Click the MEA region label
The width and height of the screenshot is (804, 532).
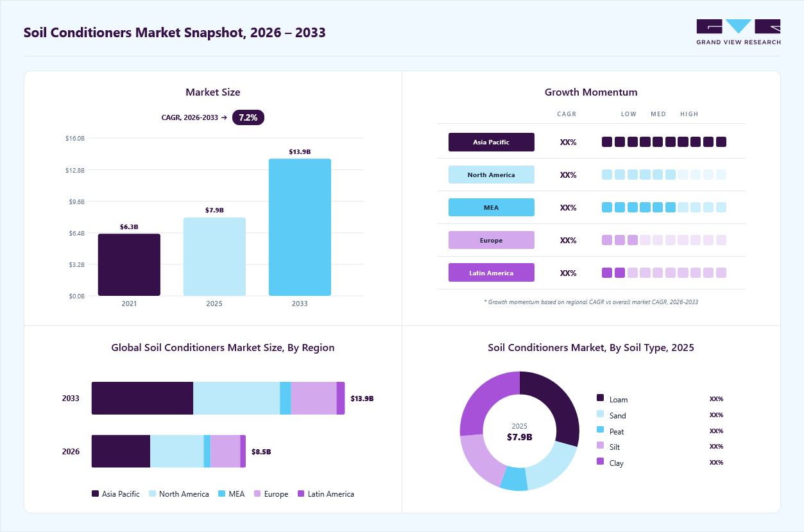[492, 208]
